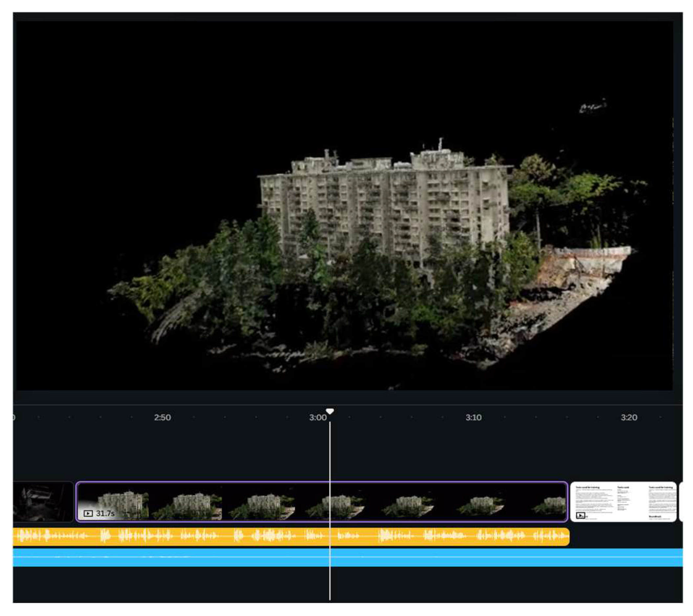Click the left trim edge of selected building clip
The width and height of the screenshot is (693, 616).
[x=77, y=502]
